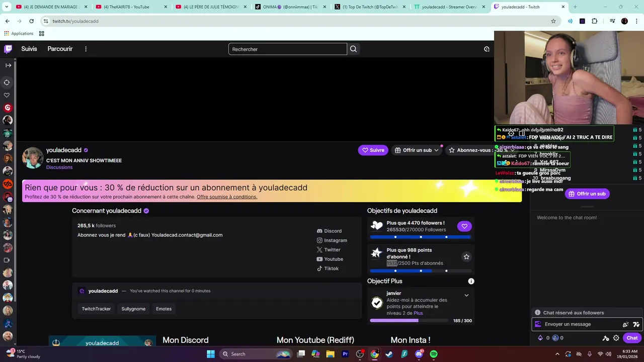Open Chrome media control icon
Screen dimensions: 644x362
(x=612, y=21)
